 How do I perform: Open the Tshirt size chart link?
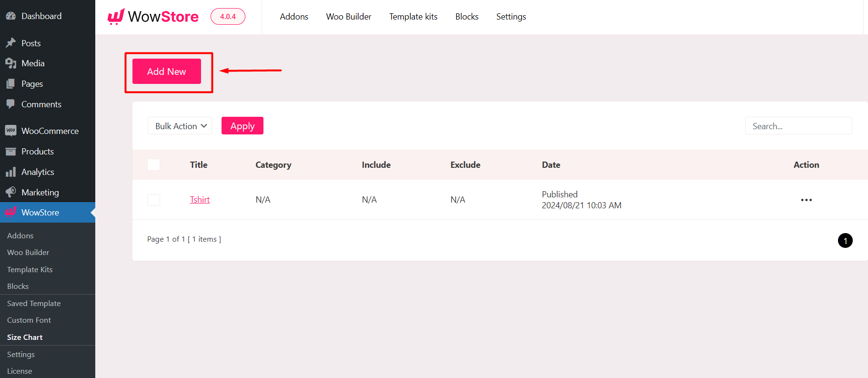click(200, 200)
